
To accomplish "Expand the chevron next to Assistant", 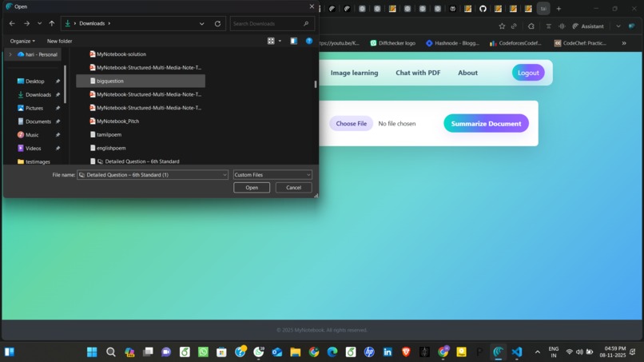I will [x=618, y=26].
